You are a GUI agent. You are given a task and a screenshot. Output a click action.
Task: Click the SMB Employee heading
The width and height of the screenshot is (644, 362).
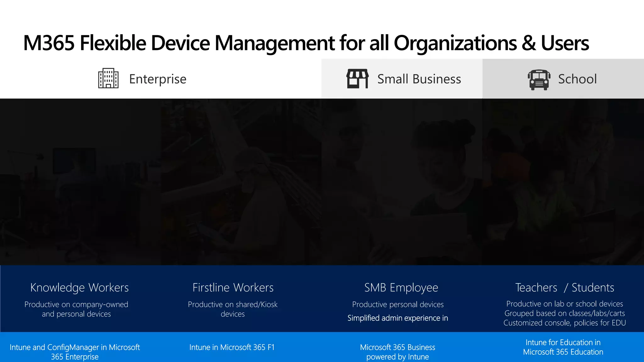pyautogui.click(x=401, y=288)
